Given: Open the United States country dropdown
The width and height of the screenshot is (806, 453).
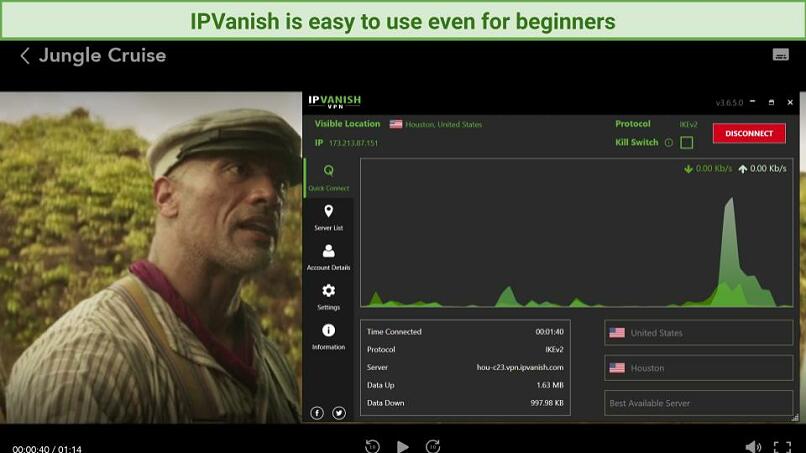Looking at the screenshot, I should point(699,333).
